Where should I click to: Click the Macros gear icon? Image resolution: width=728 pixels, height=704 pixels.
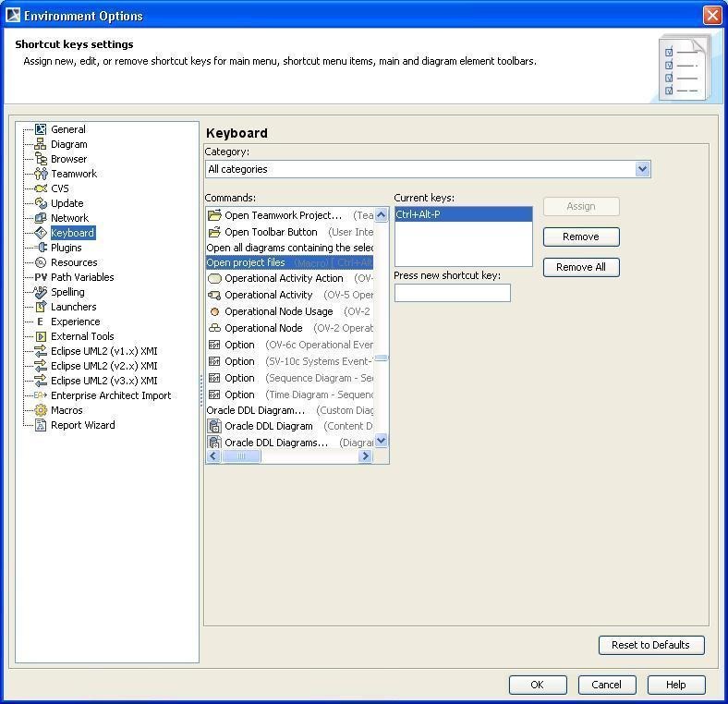(41, 410)
